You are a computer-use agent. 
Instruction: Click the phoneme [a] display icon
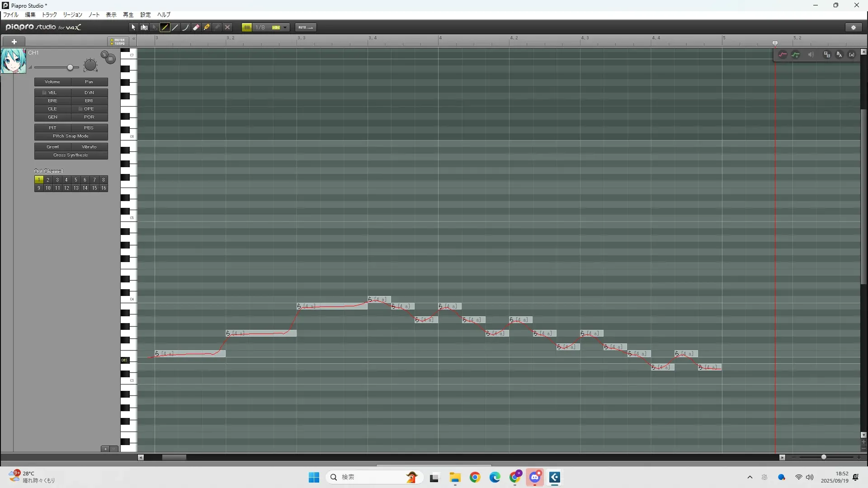click(852, 55)
